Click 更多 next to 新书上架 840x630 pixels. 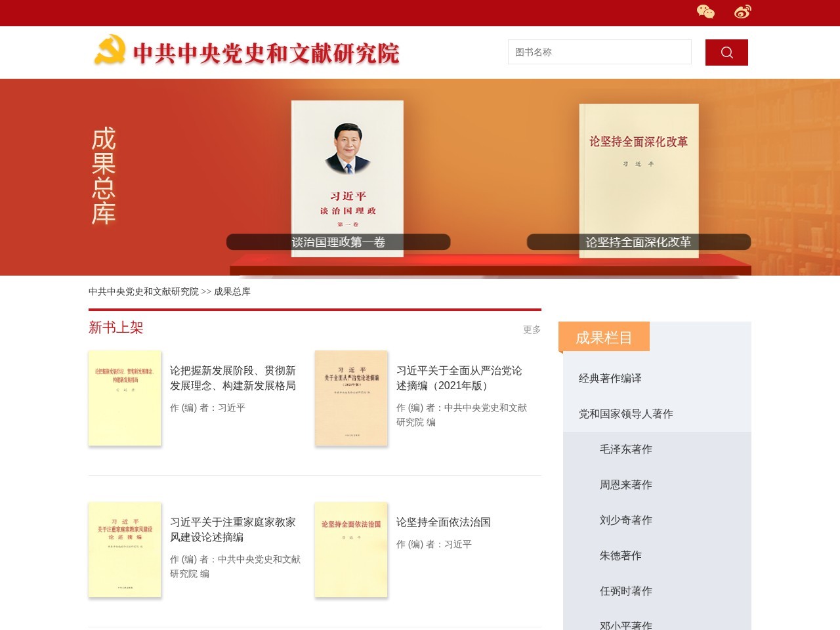coord(532,329)
